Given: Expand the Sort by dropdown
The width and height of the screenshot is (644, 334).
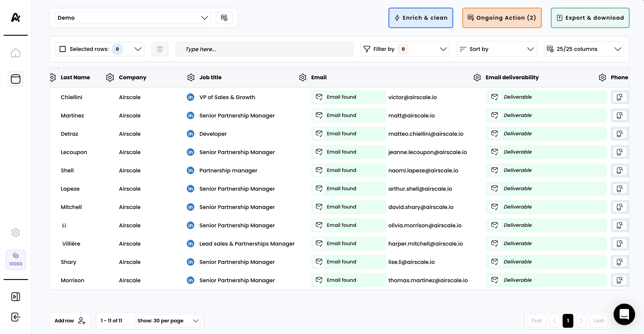Looking at the screenshot, I should (x=496, y=49).
